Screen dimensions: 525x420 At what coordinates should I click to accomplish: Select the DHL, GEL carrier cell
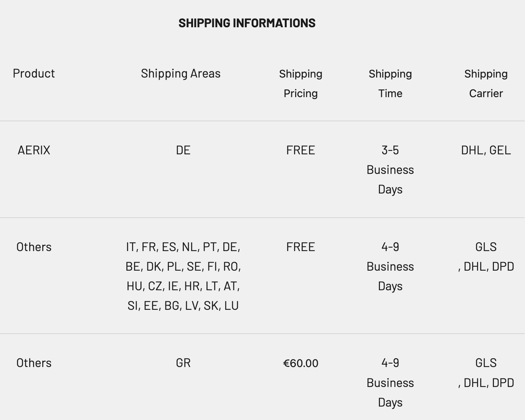tap(486, 150)
